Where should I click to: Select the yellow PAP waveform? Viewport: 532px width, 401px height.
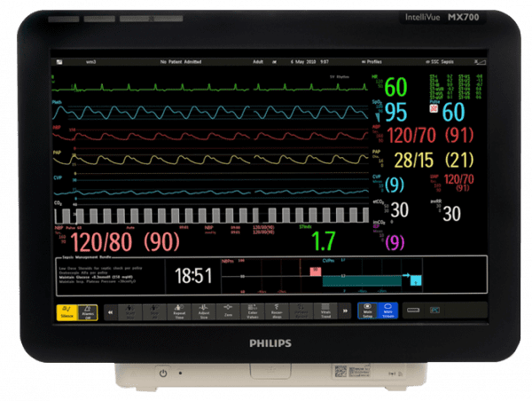coord(210,159)
